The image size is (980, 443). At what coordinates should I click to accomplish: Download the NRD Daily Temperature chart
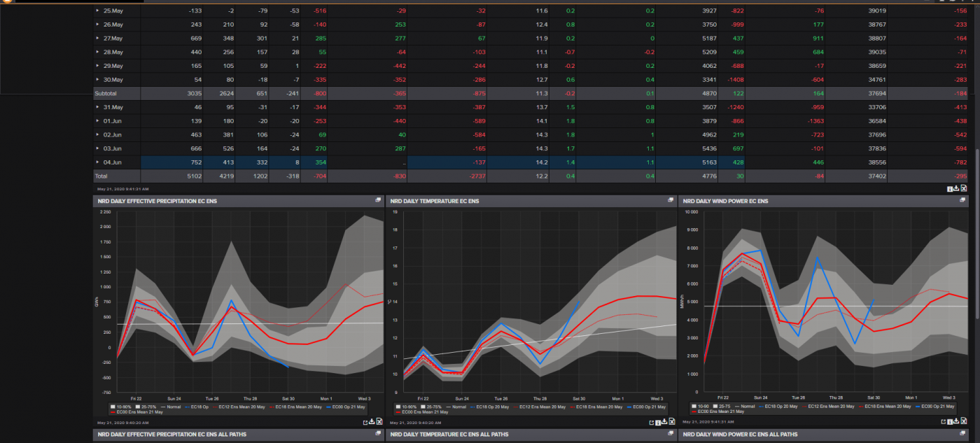click(664, 422)
